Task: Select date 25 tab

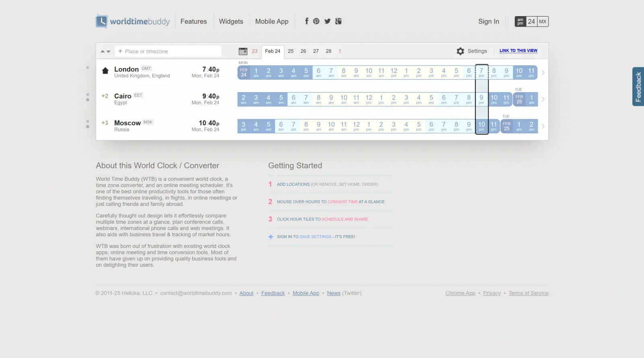Action: [x=291, y=51]
